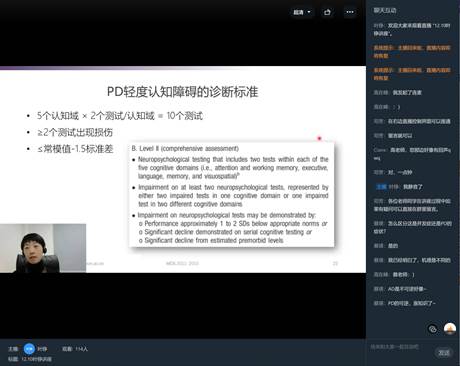
Task: Click the host name next to blue avatar
Action: click(42, 349)
